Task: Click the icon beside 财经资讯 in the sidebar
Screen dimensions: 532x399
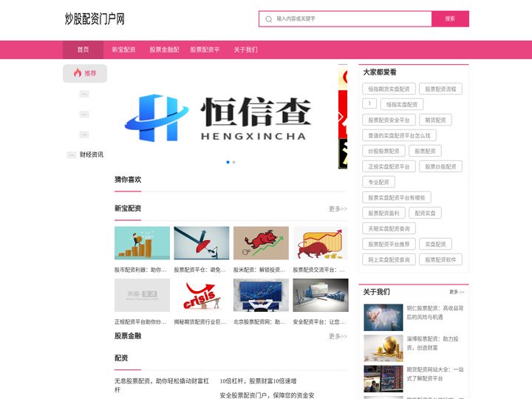Action: [71, 155]
